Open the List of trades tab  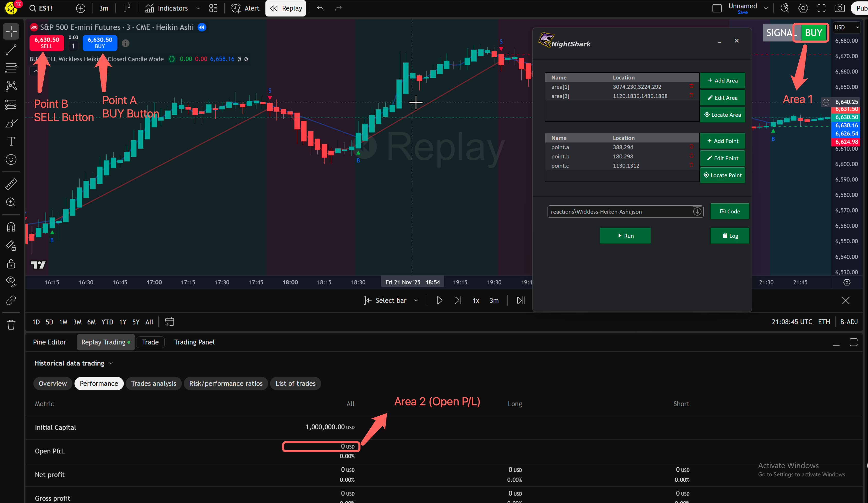coord(295,383)
